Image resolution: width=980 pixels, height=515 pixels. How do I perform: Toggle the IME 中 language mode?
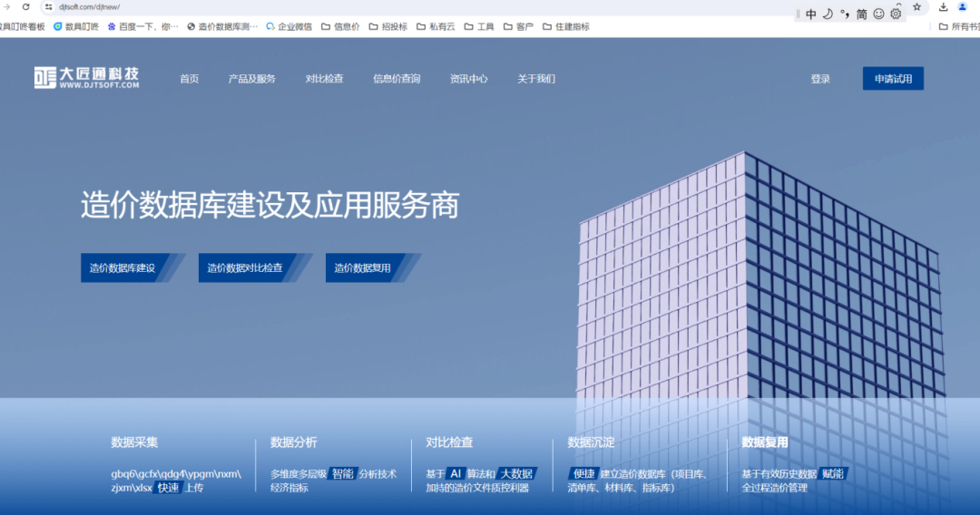coord(810,14)
